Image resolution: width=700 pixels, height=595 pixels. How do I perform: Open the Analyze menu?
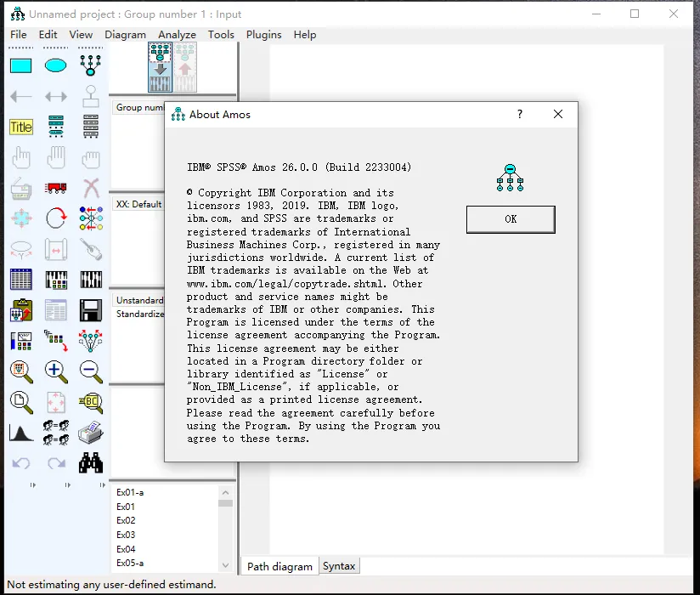(178, 34)
